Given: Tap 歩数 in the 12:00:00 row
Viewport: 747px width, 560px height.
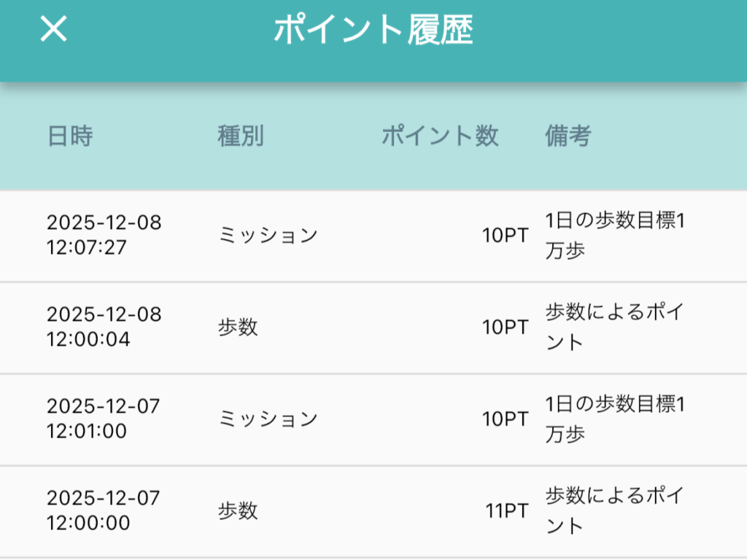Looking at the screenshot, I should 238,511.
